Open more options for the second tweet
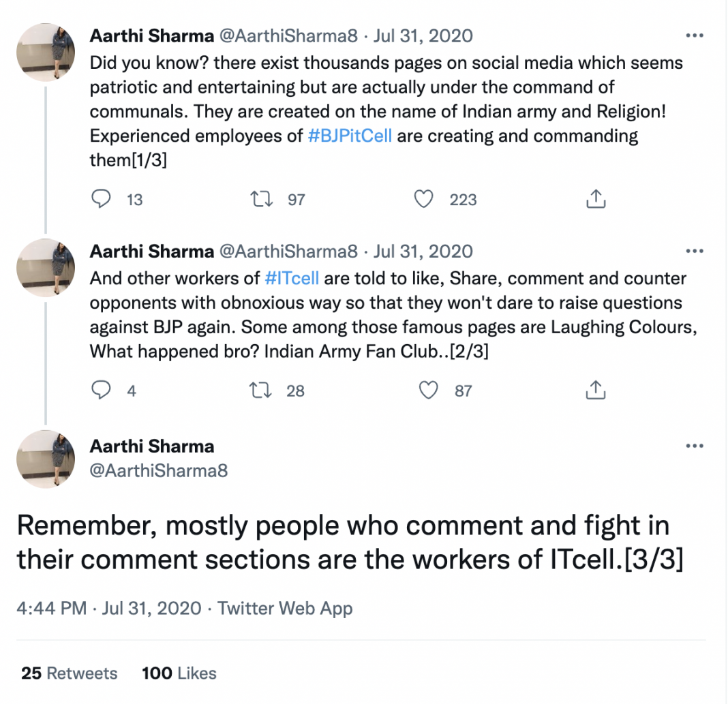The height and width of the screenshot is (704, 728). (694, 251)
